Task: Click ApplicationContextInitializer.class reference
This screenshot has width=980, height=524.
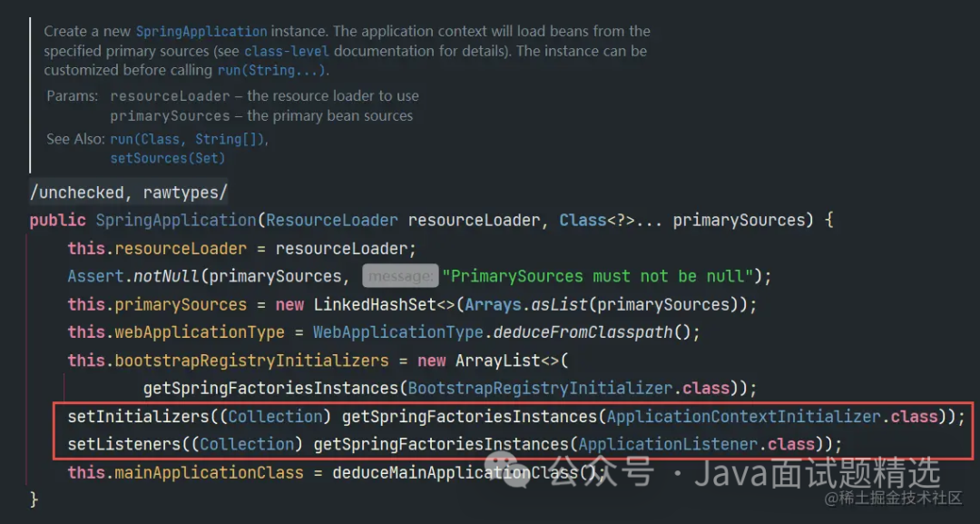Action: [772, 417]
